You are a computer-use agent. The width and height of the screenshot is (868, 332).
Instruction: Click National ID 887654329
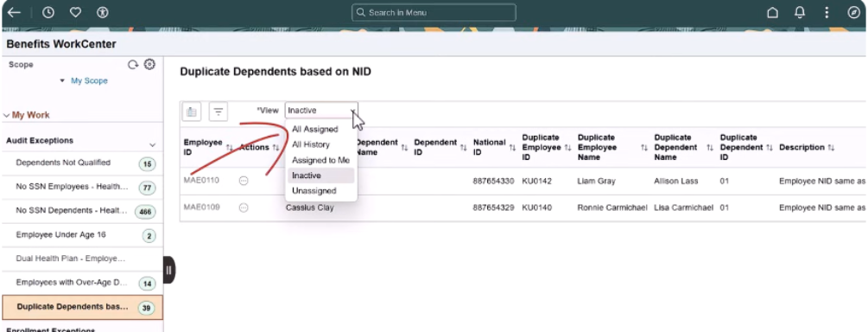tap(494, 207)
